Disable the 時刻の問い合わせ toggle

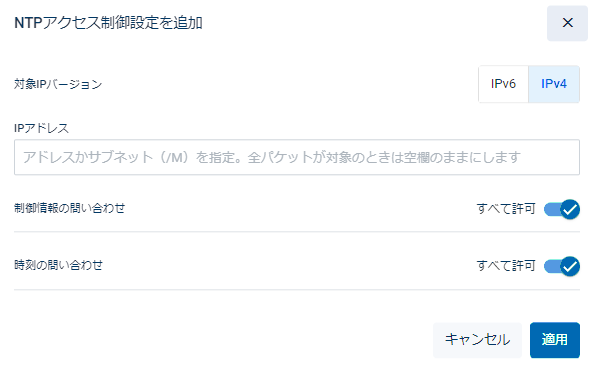pos(562,266)
